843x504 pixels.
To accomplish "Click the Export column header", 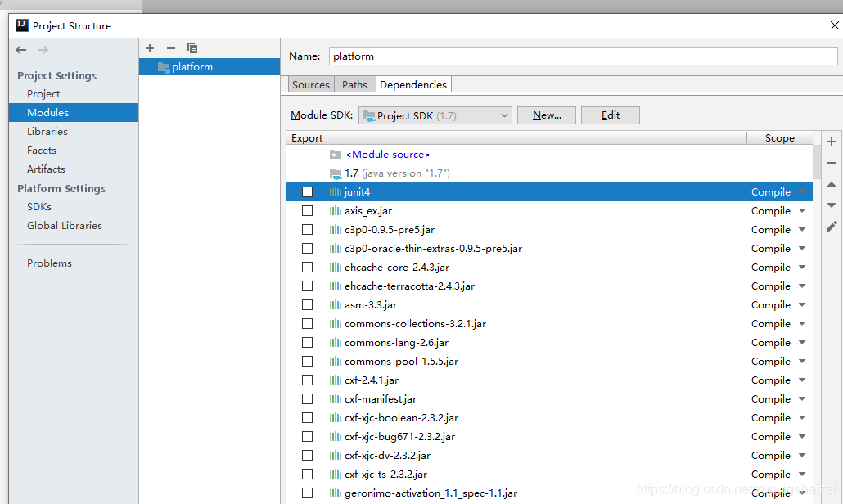I will 306,138.
